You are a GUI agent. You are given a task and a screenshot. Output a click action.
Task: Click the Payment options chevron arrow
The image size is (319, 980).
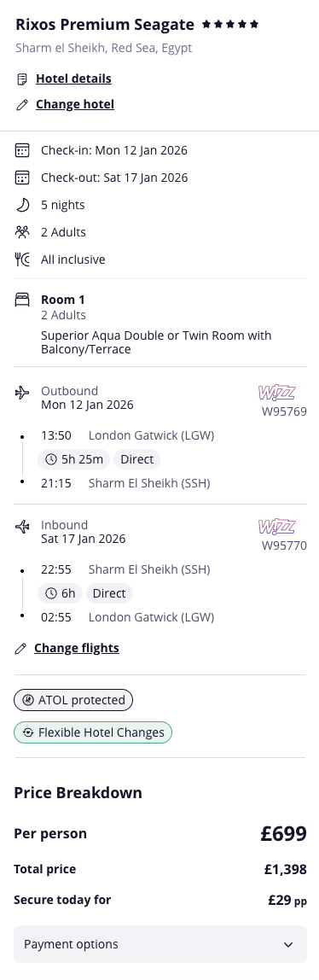(x=288, y=944)
